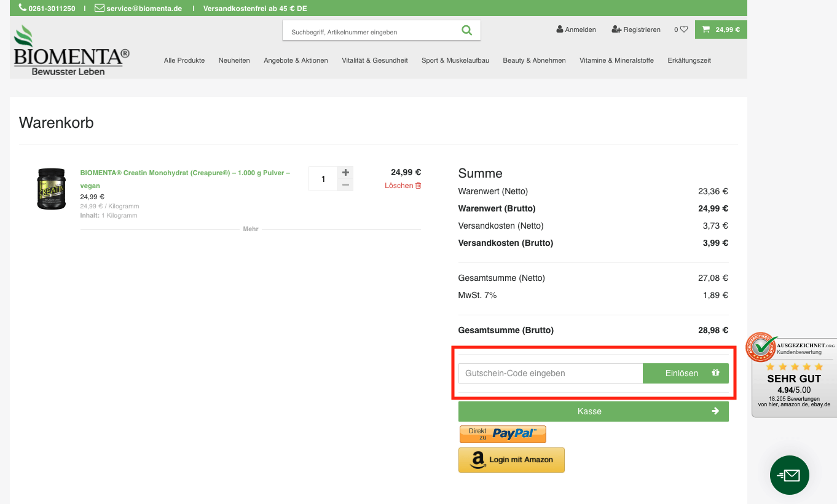Open the cart button showing 24,99 €
837x504 pixels.
[x=721, y=30]
